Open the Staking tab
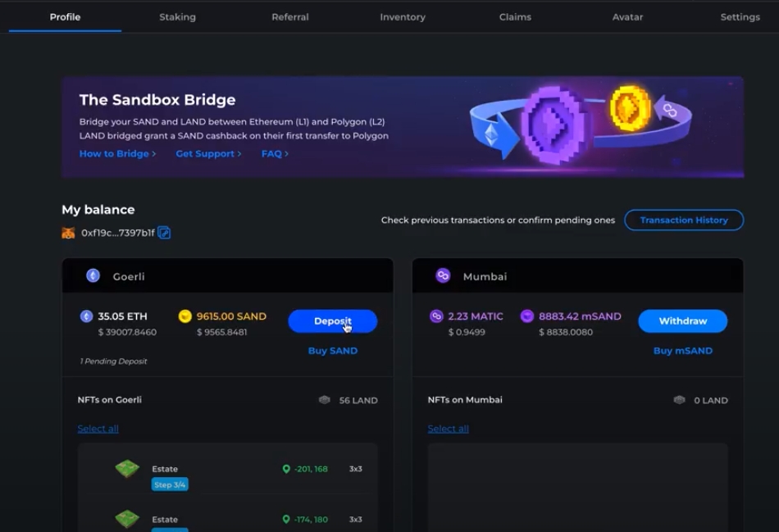 pos(177,17)
